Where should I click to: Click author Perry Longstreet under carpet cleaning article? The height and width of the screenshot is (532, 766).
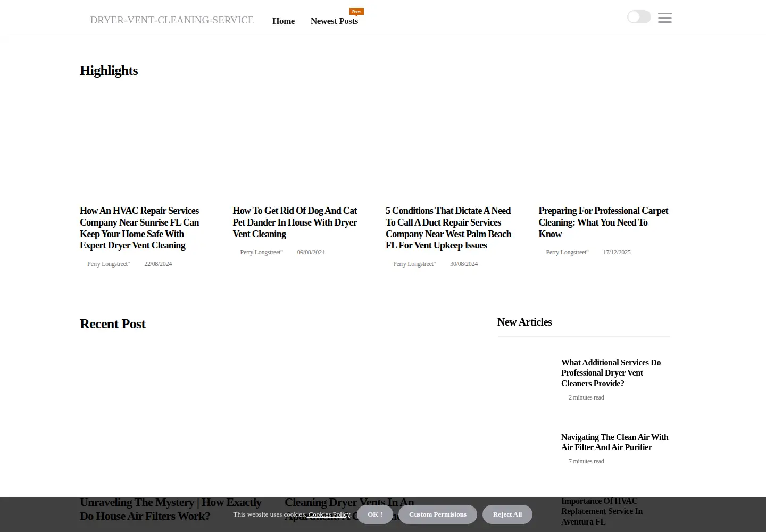(567, 252)
